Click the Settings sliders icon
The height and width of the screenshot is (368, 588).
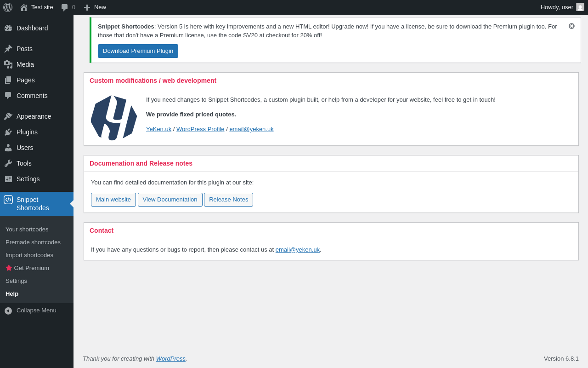[x=8, y=179]
